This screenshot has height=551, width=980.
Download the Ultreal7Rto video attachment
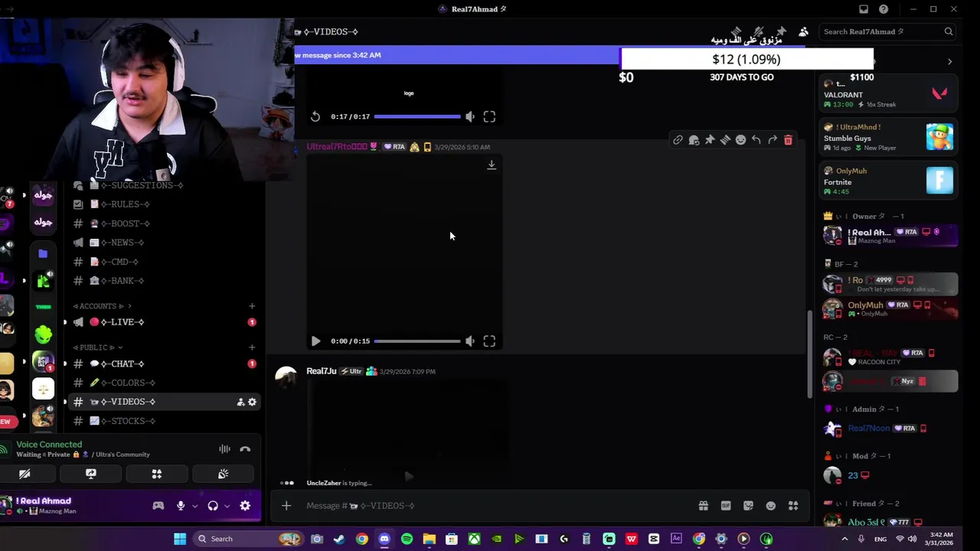492,165
